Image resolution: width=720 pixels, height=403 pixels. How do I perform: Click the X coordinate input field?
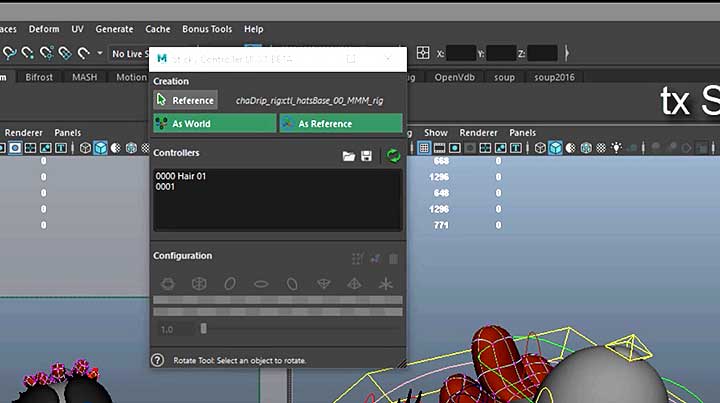(461, 53)
